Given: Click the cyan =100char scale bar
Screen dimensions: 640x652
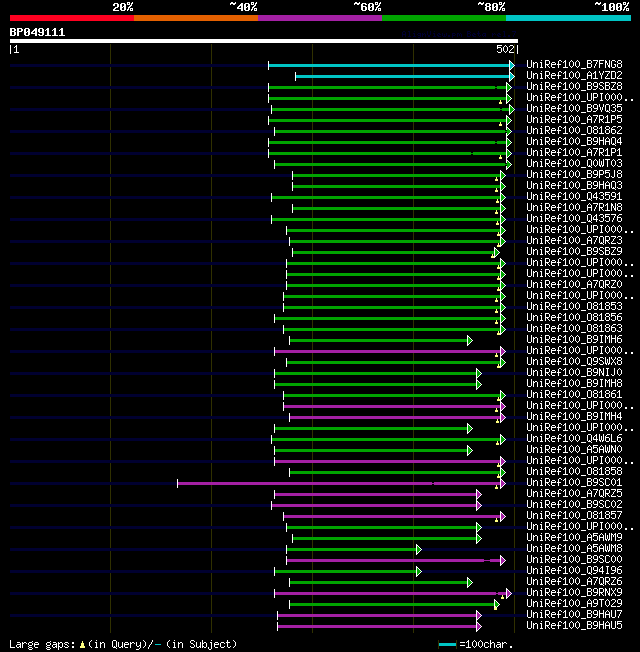Looking at the screenshot, I should tap(447, 645).
